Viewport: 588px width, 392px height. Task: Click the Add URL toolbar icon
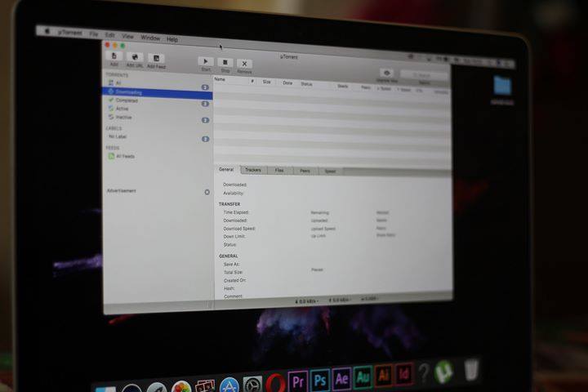coord(135,57)
